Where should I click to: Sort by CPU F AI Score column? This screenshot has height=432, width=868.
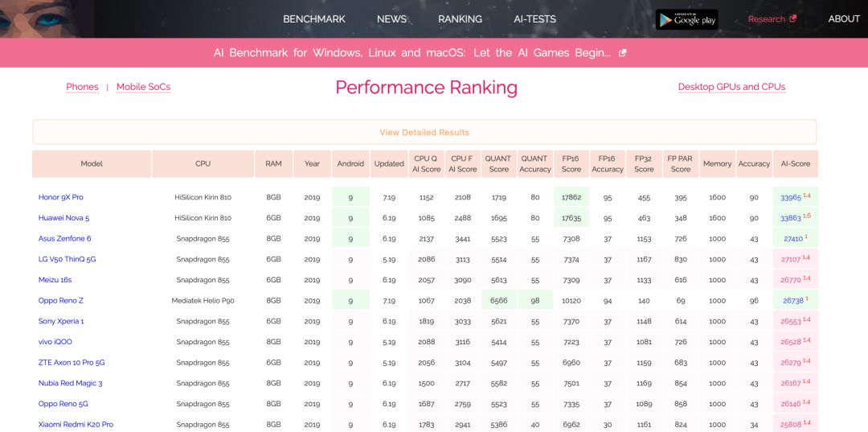click(x=462, y=164)
